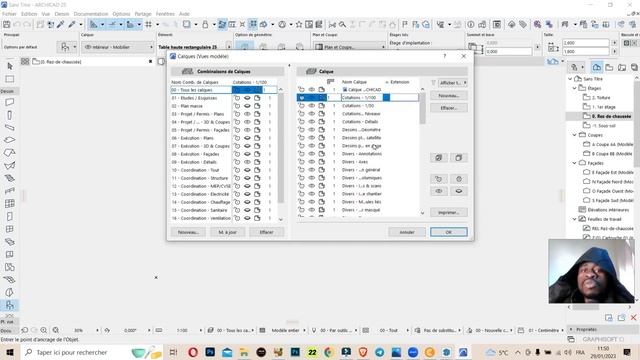This screenshot has width=640, height=360.
Task: Click the info circle icon in toolbar
Action: tap(471, 24)
